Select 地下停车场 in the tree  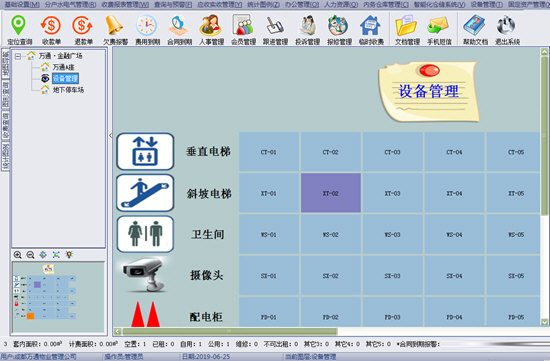tap(68, 90)
